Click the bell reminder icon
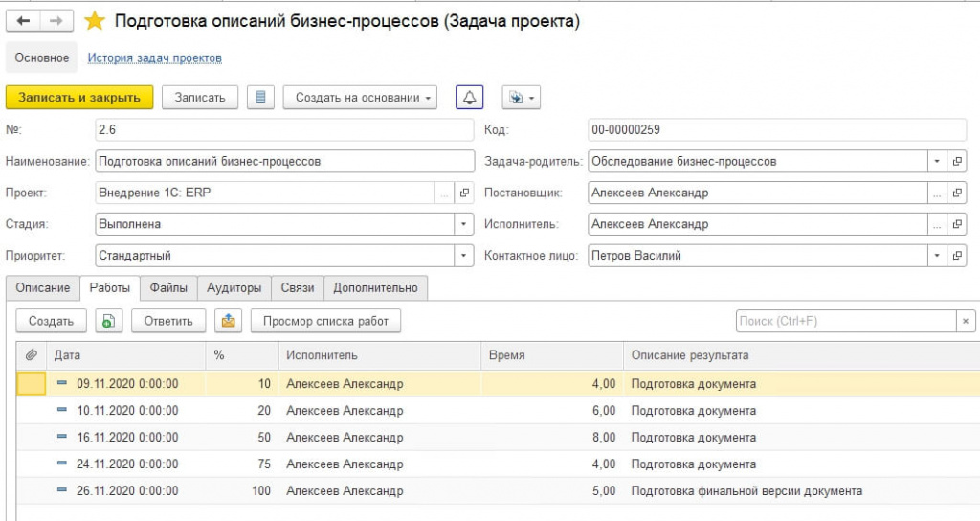This screenshot has height=521, width=980. [x=470, y=97]
